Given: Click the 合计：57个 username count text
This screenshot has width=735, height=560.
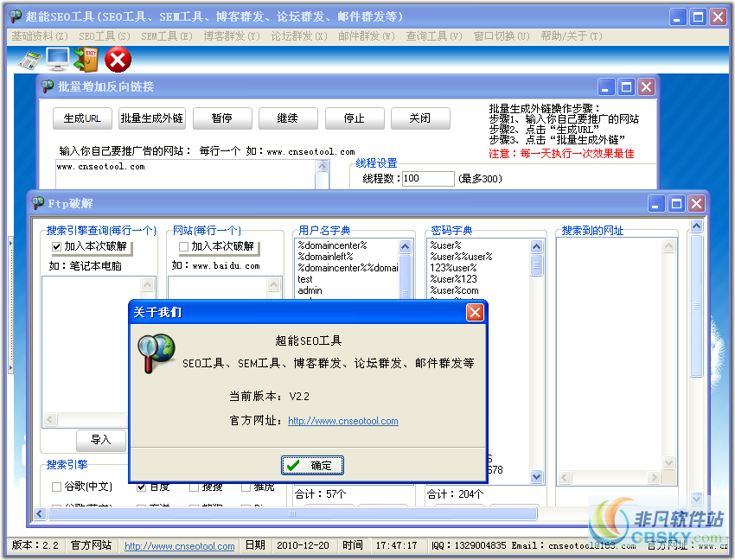Looking at the screenshot, I should (x=321, y=494).
